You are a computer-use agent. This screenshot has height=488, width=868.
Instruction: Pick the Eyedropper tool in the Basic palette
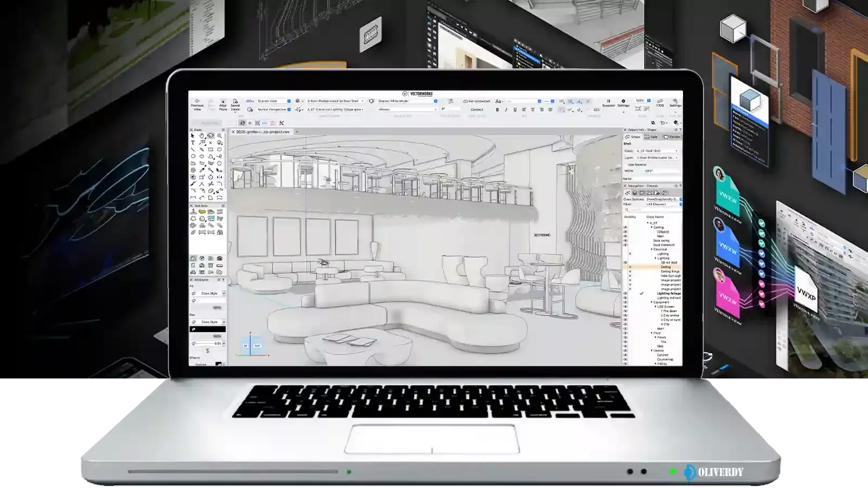click(201, 169)
